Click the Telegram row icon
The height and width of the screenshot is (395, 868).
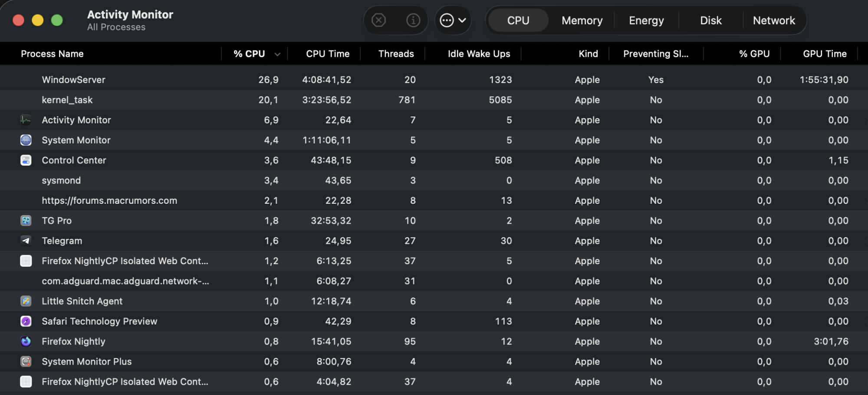[x=26, y=241]
